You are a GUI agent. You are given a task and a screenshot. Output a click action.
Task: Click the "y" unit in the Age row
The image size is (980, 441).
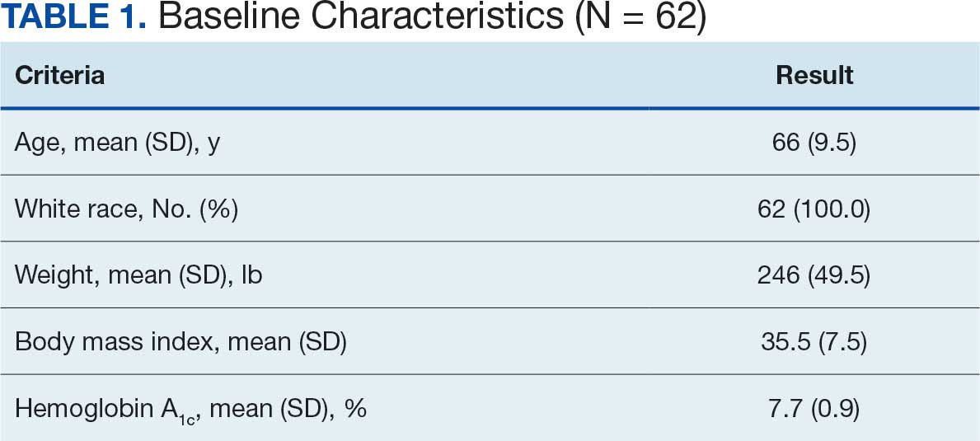[x=213, y=144]
